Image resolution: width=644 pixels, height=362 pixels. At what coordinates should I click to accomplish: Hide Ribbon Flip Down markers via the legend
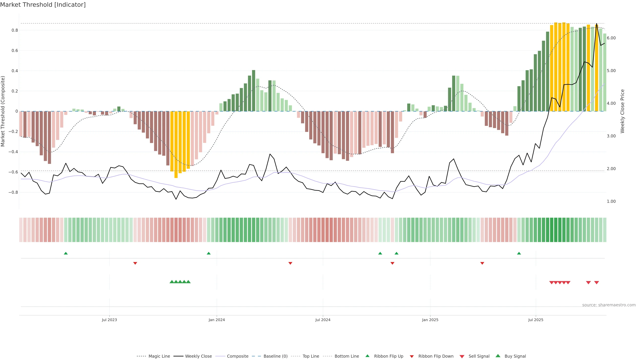coord(436,356)
